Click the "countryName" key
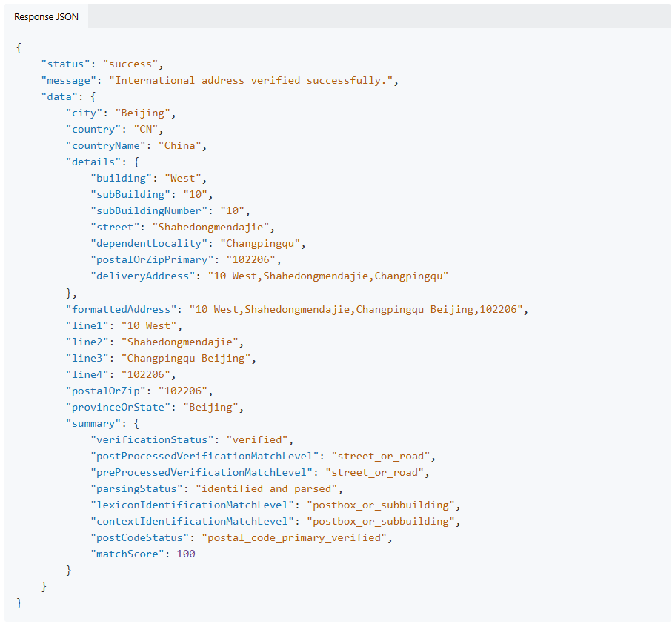 pos(106,145)
